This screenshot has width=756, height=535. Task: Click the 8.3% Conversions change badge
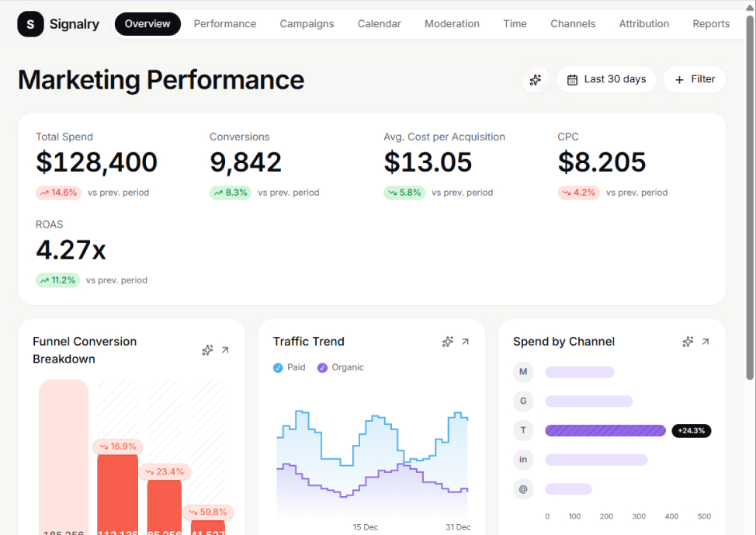pos(231,193)
